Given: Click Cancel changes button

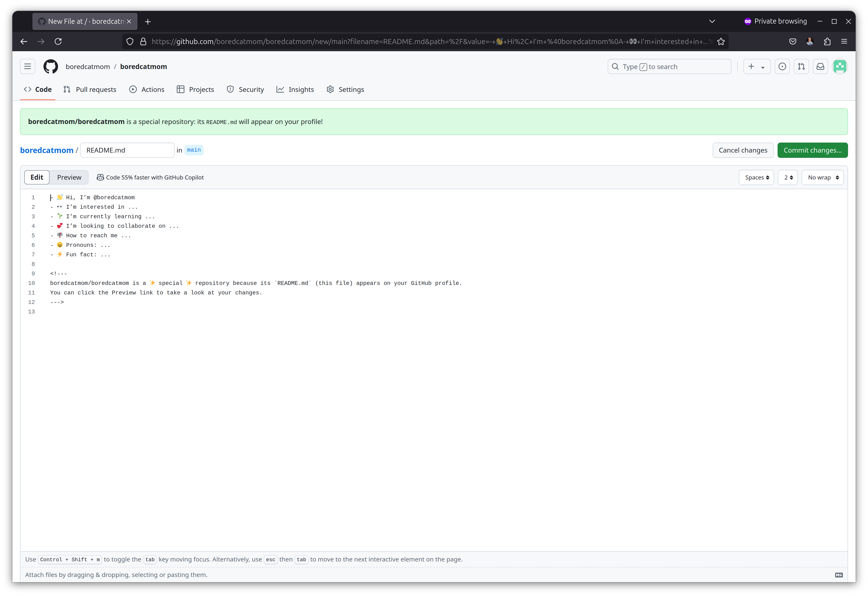Looking at the screenshot, I should tap(743, 150).
